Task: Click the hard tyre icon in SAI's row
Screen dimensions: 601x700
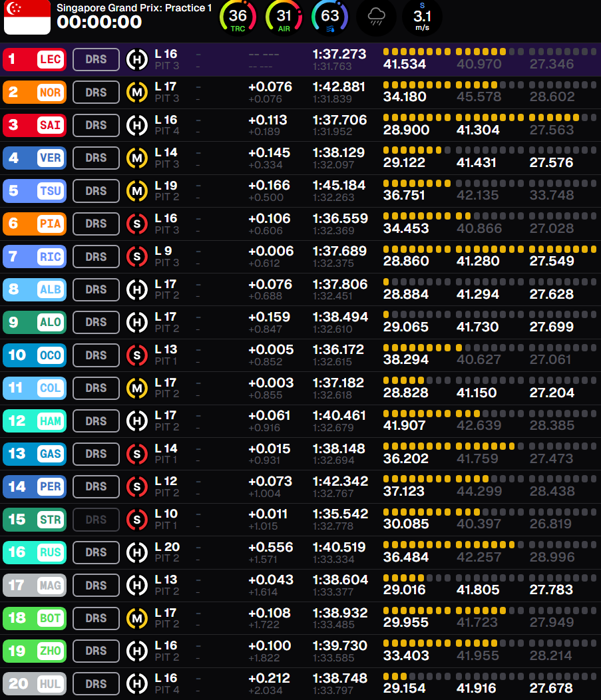Action: pyautogui.click(x=137, y=126)
